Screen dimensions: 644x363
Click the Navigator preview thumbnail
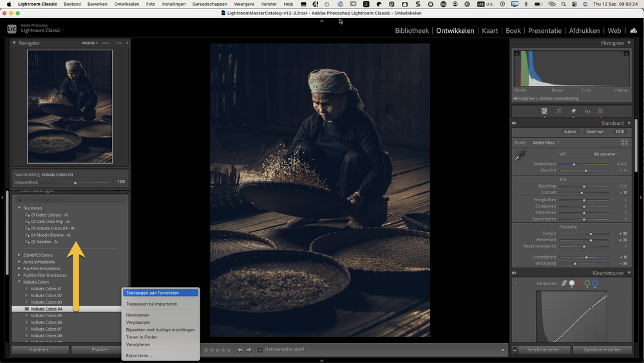coord(70,107)
